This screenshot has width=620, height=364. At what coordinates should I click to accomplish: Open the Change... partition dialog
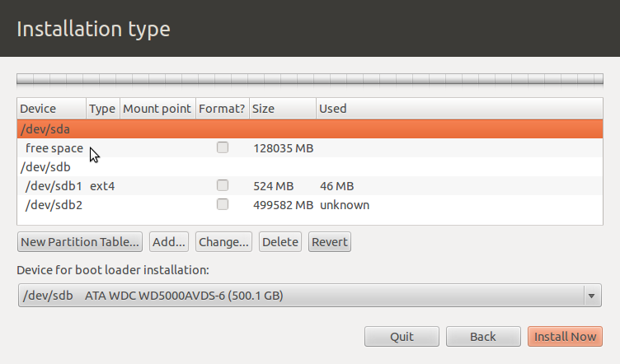click(223, 242)
